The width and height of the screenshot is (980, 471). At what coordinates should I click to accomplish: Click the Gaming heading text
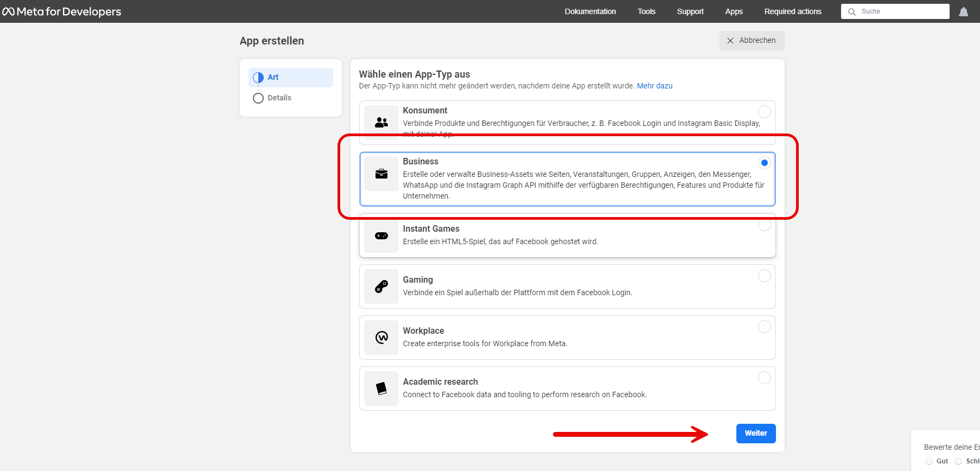pyautogui.click(x=418, y=280)
